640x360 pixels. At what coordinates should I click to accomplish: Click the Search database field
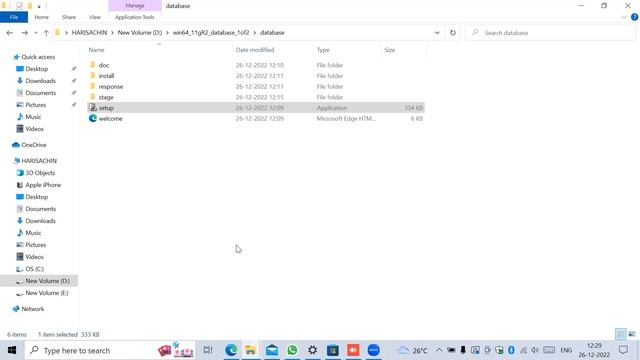(550, 33)
